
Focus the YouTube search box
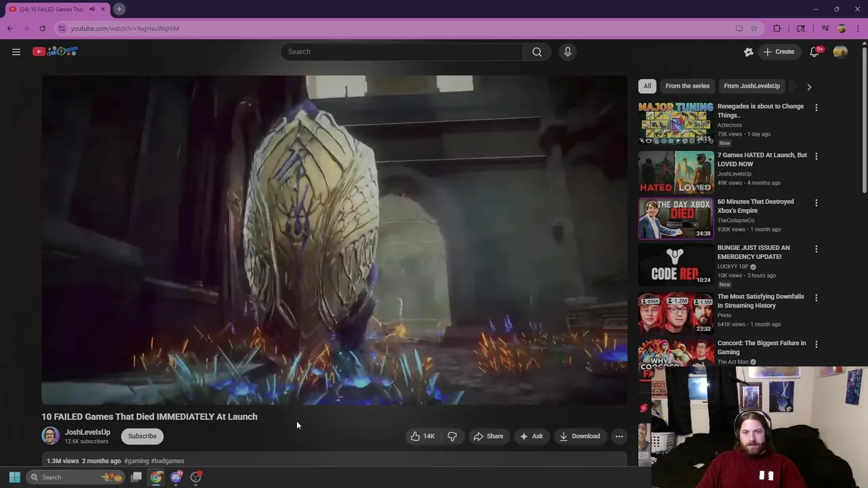[402, 52]
